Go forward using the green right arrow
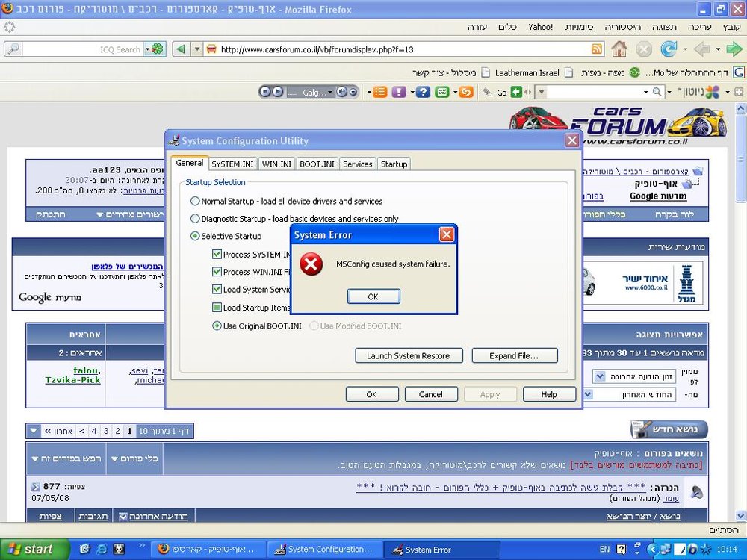This screenshot has width=747, height=560. point(734,49)
